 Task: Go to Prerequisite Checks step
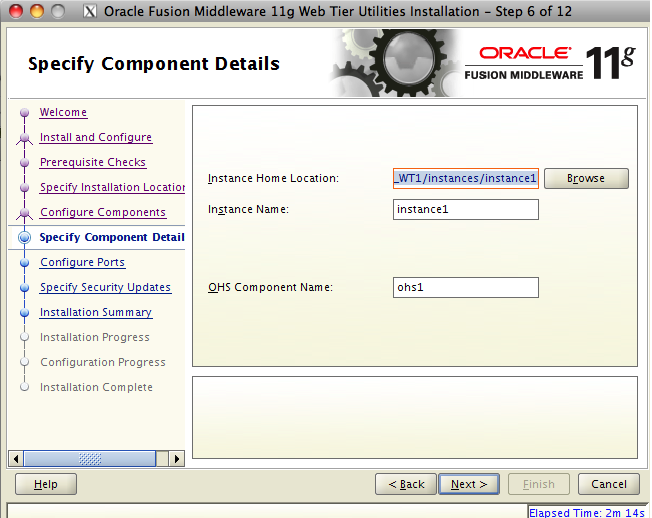[x=93, y=162]
